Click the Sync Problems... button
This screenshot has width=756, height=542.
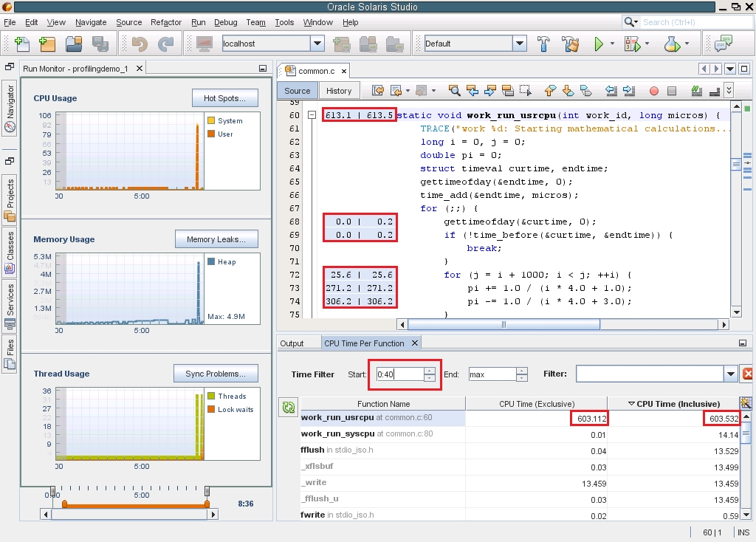click(216, 374)
